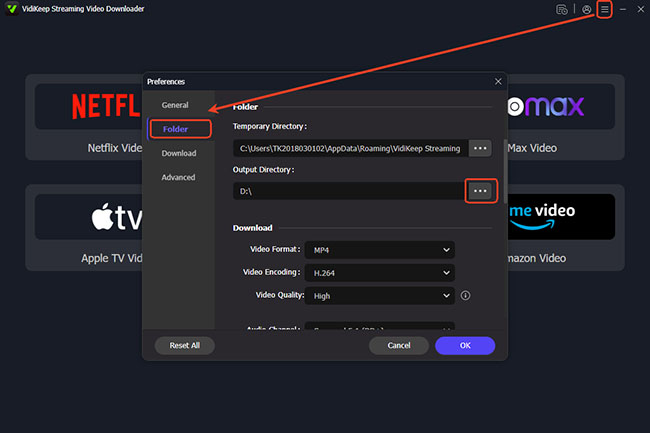
Task: Open the hamburger menu icon
Action: 604,9
